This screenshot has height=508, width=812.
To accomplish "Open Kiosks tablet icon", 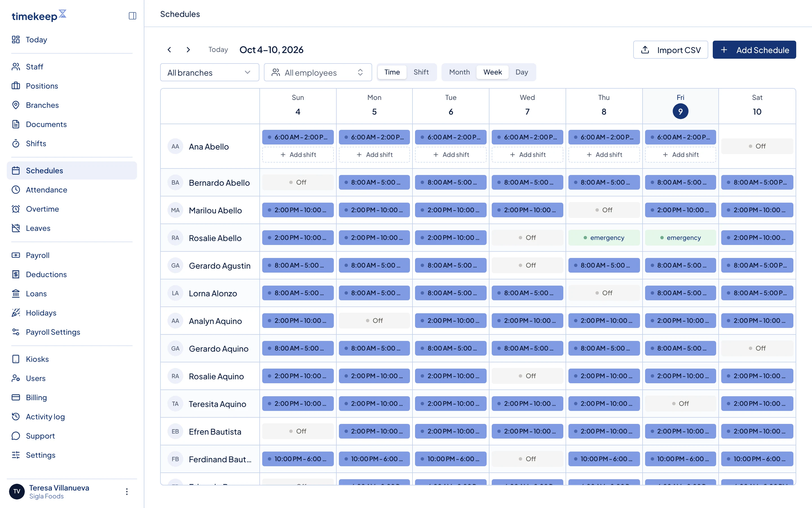I will click(x=16, y=359).
